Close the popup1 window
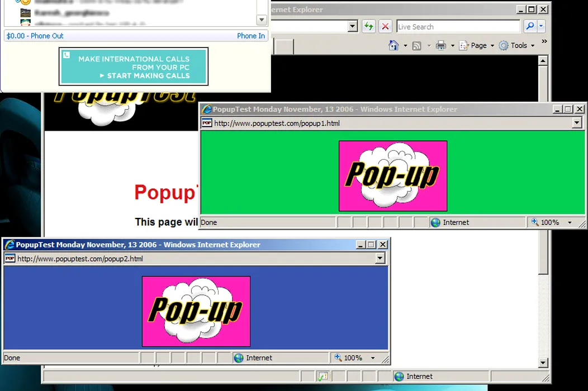Screen dimensions: 588x391 580,109
